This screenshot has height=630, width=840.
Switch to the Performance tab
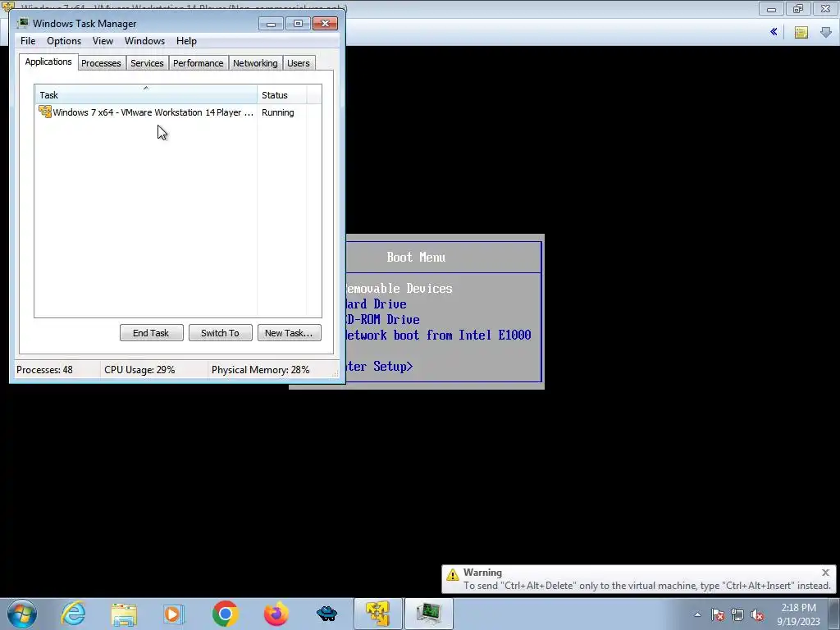199,63
